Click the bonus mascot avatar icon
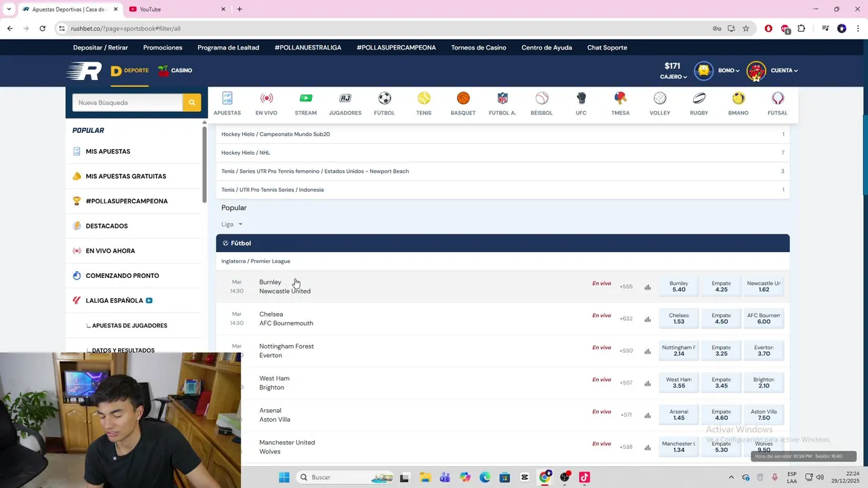 [703, 70]
